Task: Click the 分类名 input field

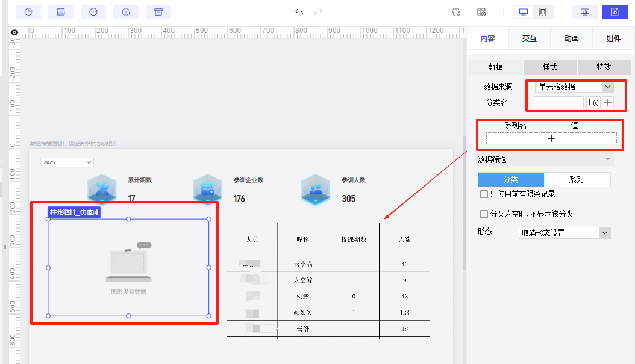Action: click(x=558, y=102)
